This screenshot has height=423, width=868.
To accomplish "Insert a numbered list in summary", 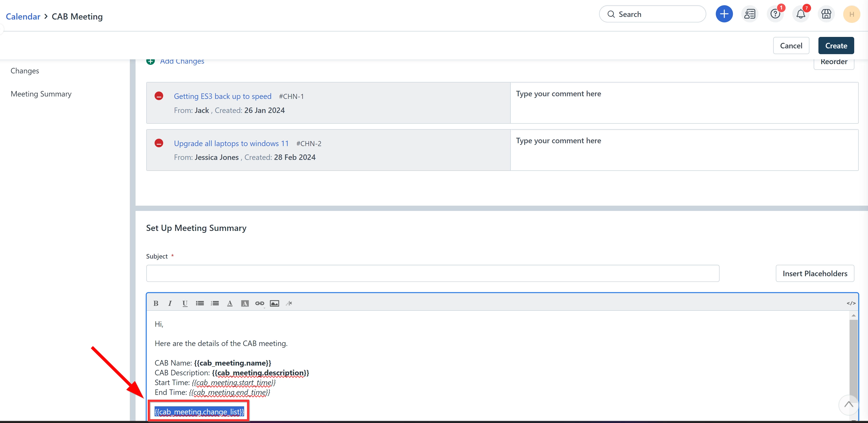I will coord(215,303).
